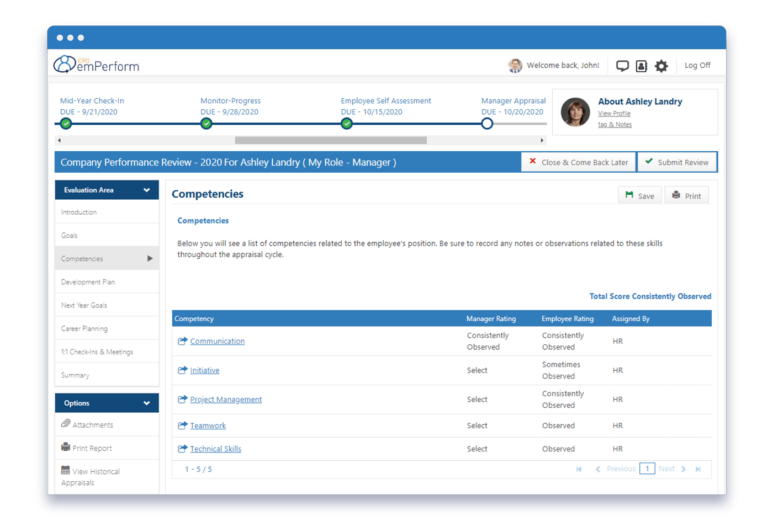Switch to the Summary section

coord(75,375)
